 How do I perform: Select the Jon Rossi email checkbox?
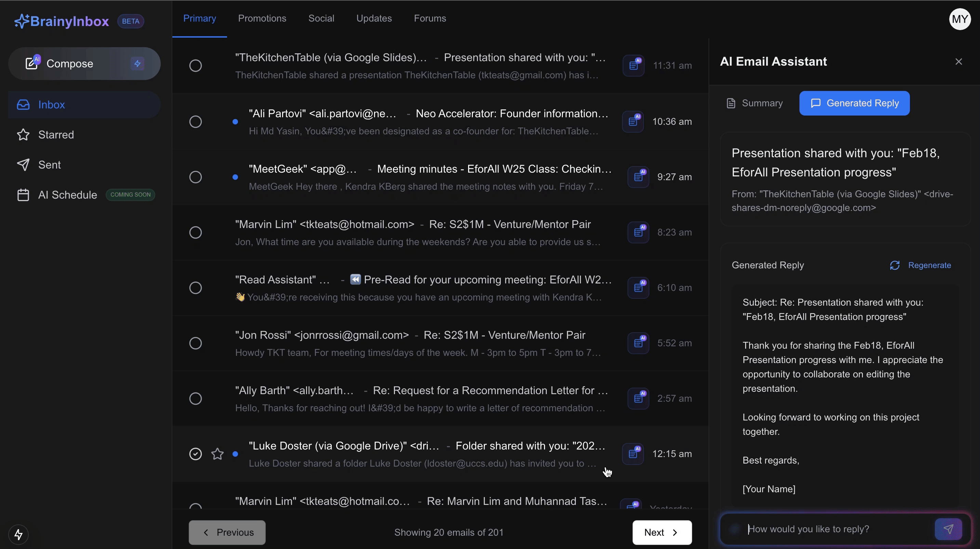(x=196, y=343)
